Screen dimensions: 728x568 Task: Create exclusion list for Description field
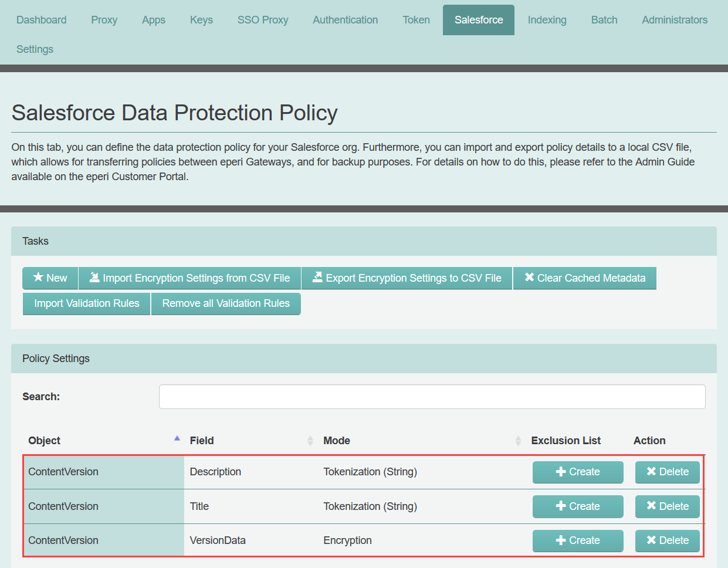pos(578,472)
